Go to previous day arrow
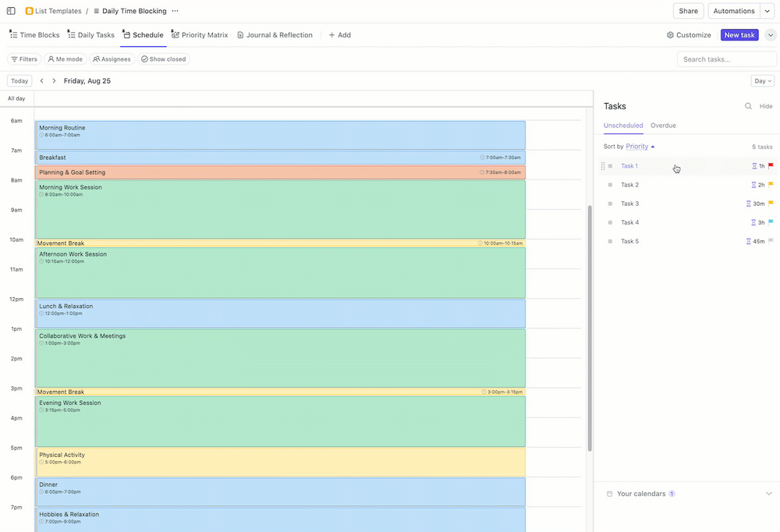The width and height of the screenshot is (780, 532). point(42,81)
